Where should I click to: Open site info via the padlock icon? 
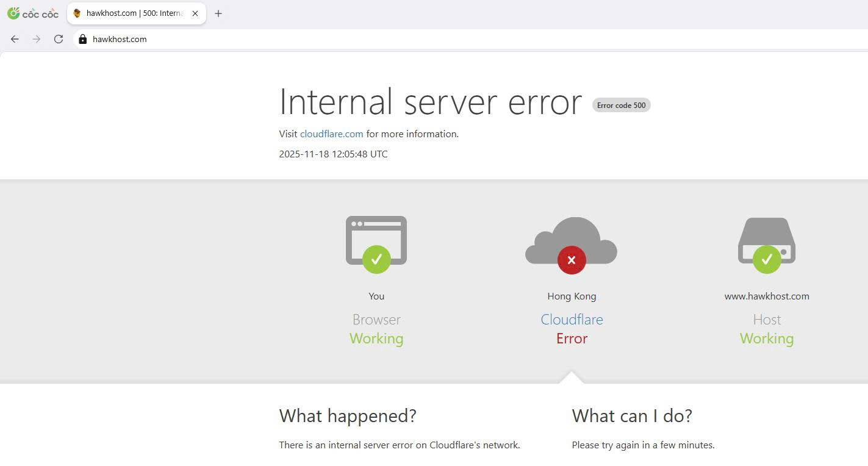[83, 39]
